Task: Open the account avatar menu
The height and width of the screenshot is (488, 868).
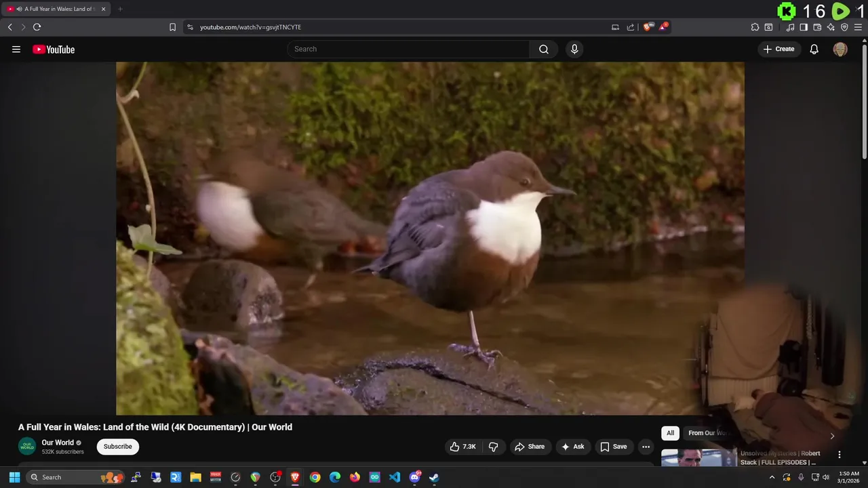Action: [x=840, y=49]
